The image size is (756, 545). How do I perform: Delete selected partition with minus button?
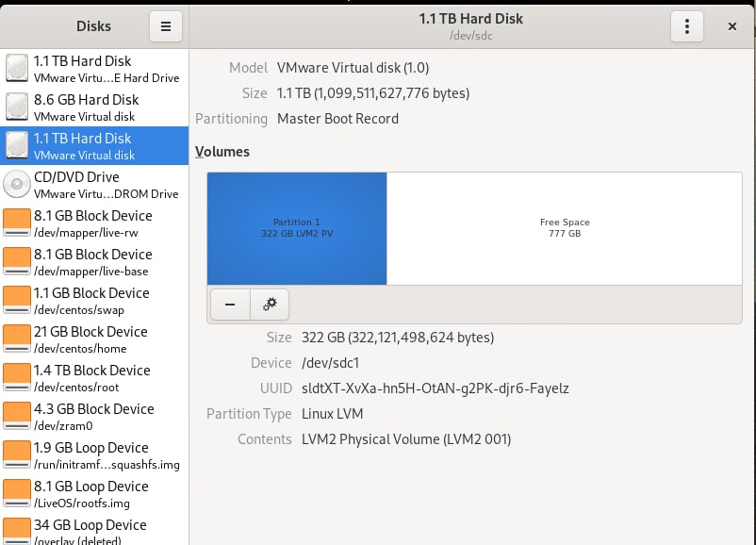[x=230, y=305]
